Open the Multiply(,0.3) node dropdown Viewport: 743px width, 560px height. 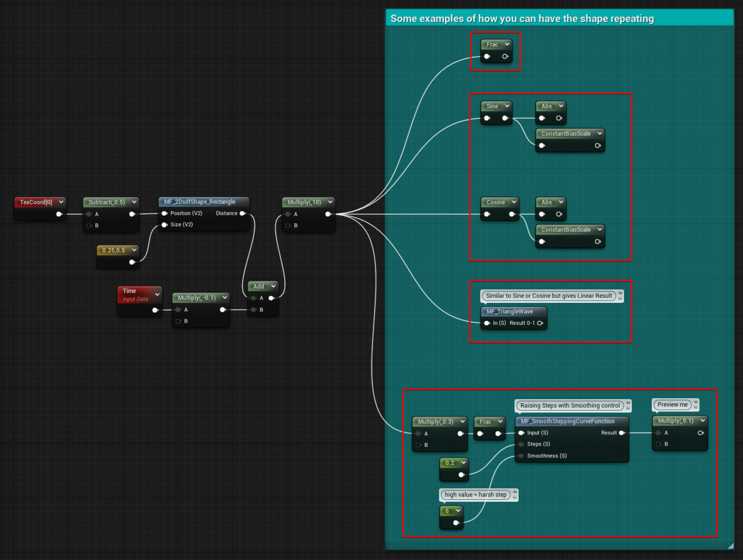pyautogui.click(x=462, y=421)
